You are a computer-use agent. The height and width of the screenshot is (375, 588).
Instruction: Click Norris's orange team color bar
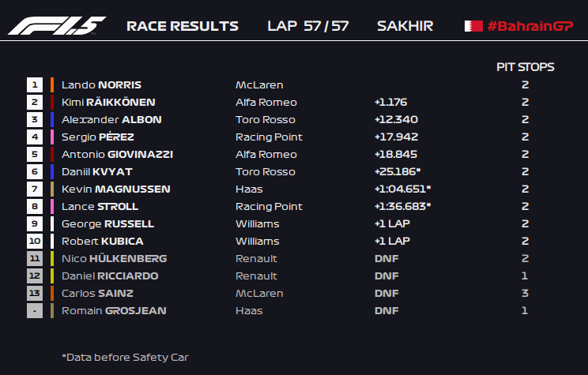coord(51,84)
